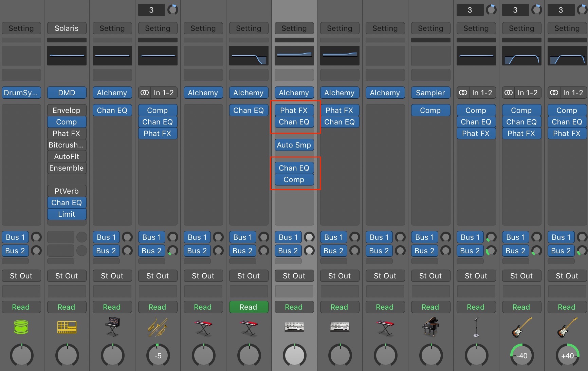This screenshot has width=588, height=371.
Task: Click the Limit plugin slot on the DMD channel
Action: [67, 214]
